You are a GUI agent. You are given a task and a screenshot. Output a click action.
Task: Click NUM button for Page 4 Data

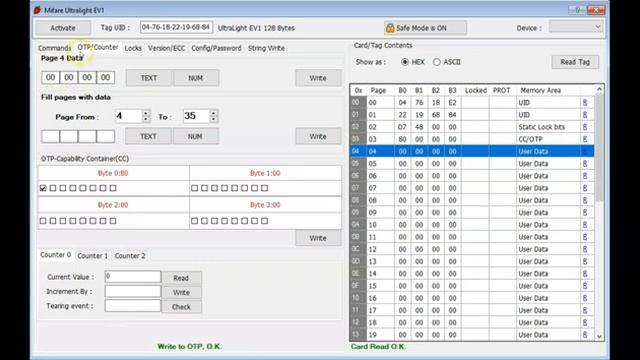coord(196,78)
